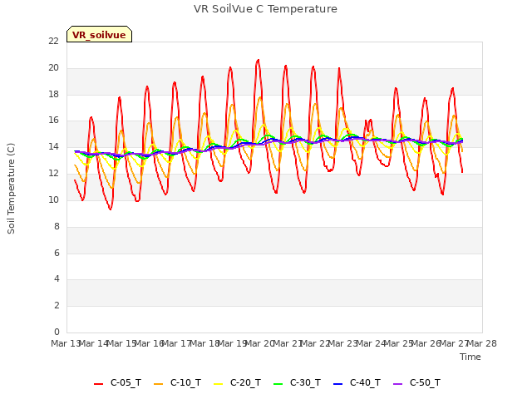532x399 pixels.
Task: Click the chart title VR SoilVue C Temperature
Action: 265,9
